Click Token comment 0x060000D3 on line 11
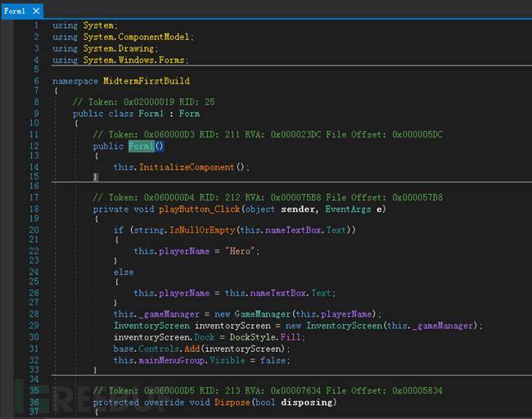The width and height of the screenshot is (532, 419). (x=268, y=135)
